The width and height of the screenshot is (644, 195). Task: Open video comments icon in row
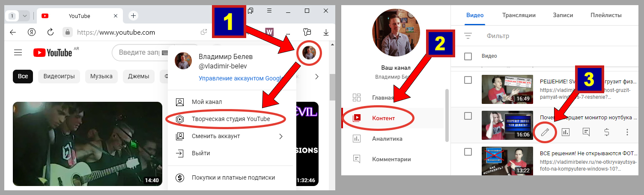(x=586, y=132)
